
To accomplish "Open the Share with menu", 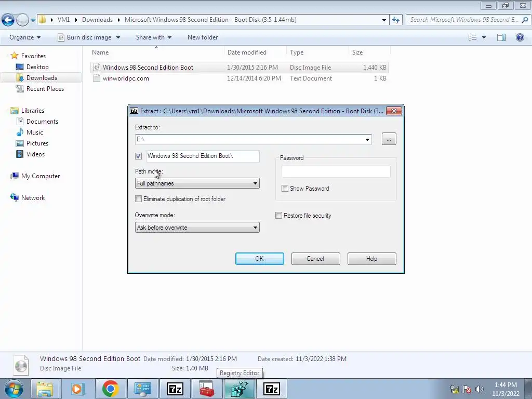I will point(153,37).
